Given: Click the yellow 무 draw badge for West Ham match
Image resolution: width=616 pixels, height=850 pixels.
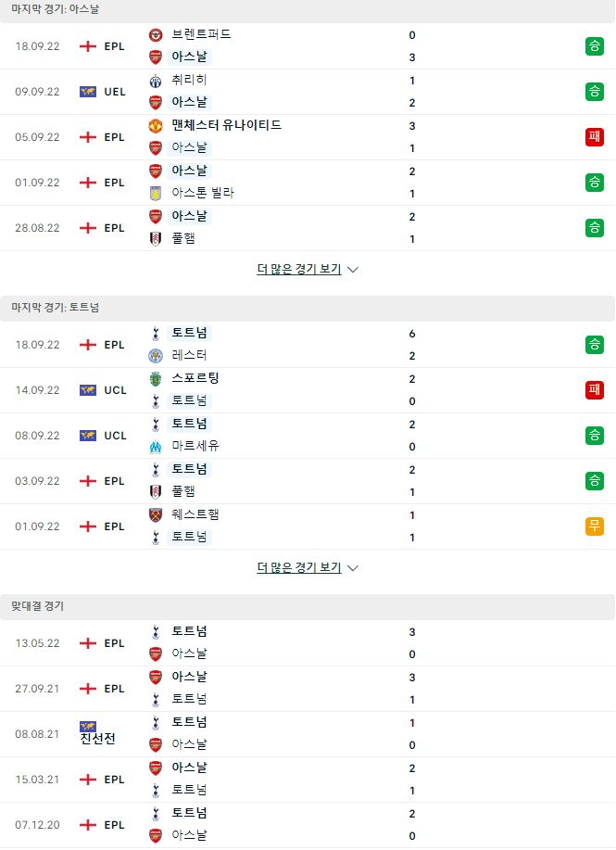Looking at the screenshot, I should (595, 526).
